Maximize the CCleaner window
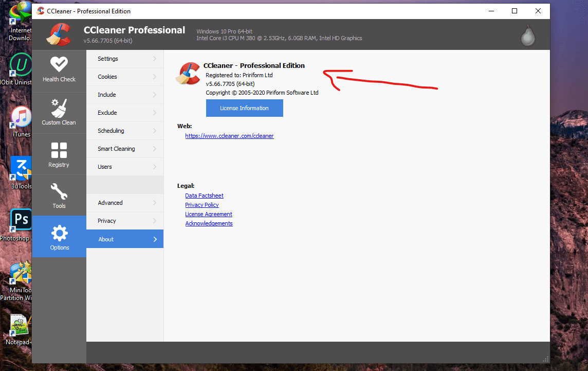The width and height of the screenshot is (588, 371). [x=514, y=11]
